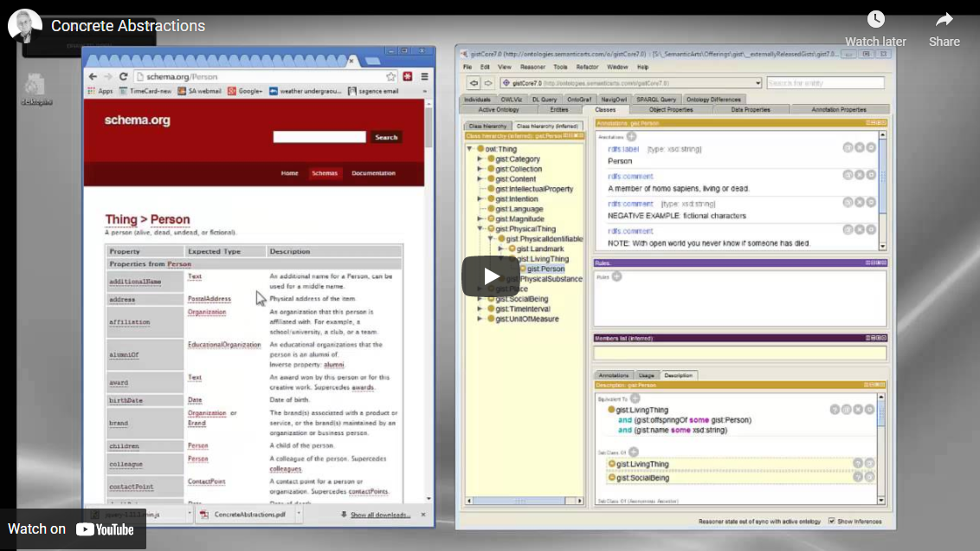Open the Home nav item on schema.org

point(289,173)
